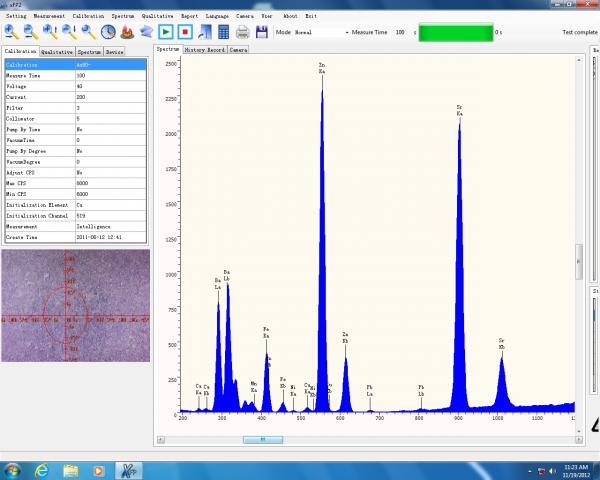This screenshot has height=480, width=600.
Task: Click horizontal zoom-out magnifier icon
Action: (x=31, y=32)
